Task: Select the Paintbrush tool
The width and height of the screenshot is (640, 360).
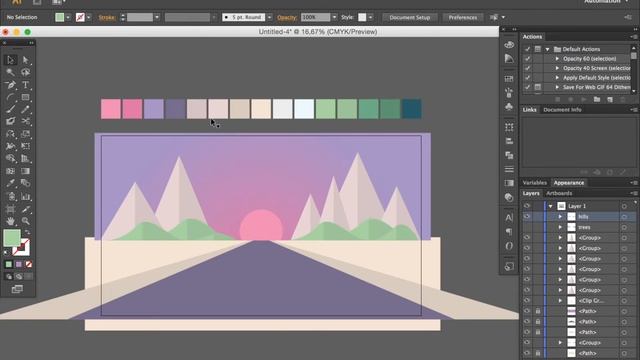Action: coord(11,109)
